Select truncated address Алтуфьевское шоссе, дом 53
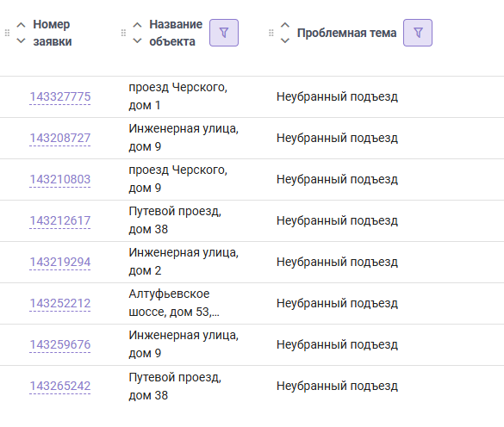The image size is (504, 427). click(x=174, y=303)
